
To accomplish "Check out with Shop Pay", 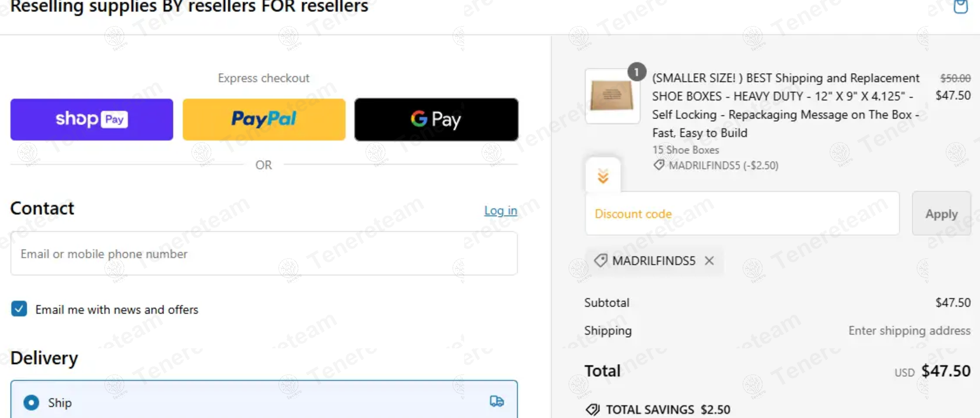I will coord(92,120).
